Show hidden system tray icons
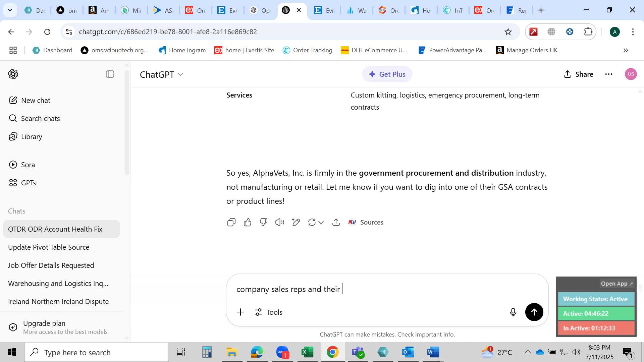644x362 pixels. 528,352
